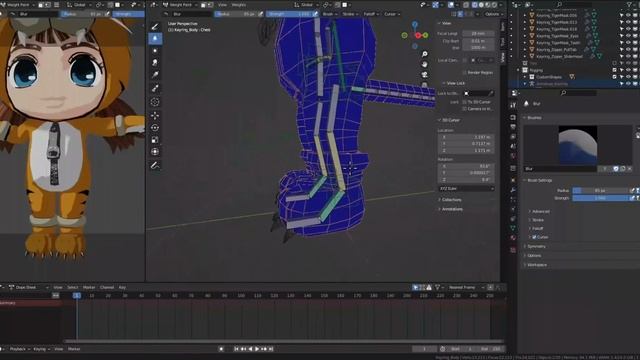Open the Output properties tab

(x=513, y=127)
